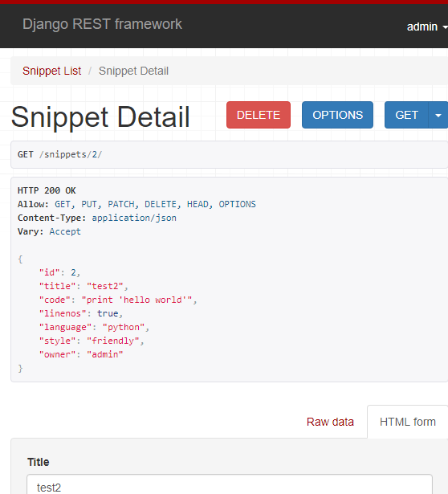448x494 pixels.
Task: Select the Allow header line
Action: pos(136,204)
